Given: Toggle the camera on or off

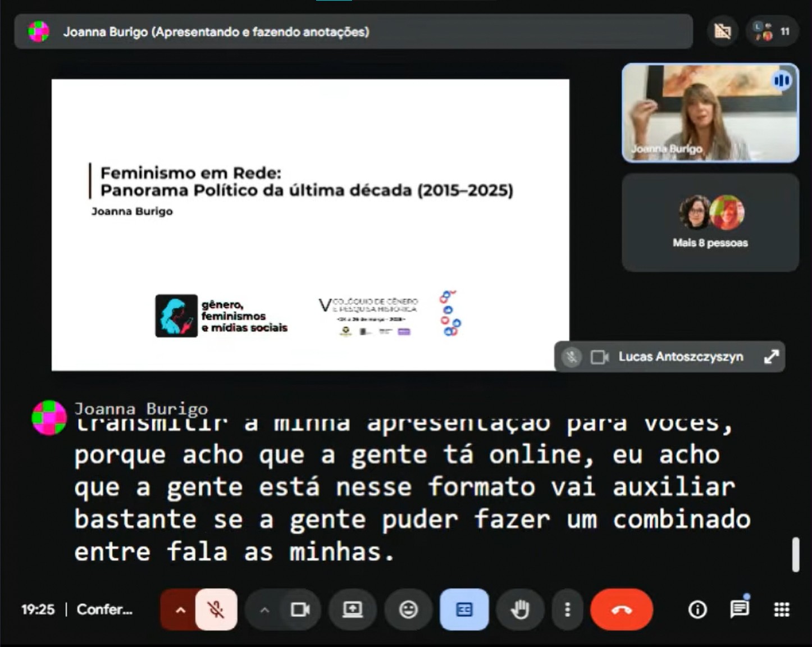Looking at the screenshot, I should coord(300,609).
